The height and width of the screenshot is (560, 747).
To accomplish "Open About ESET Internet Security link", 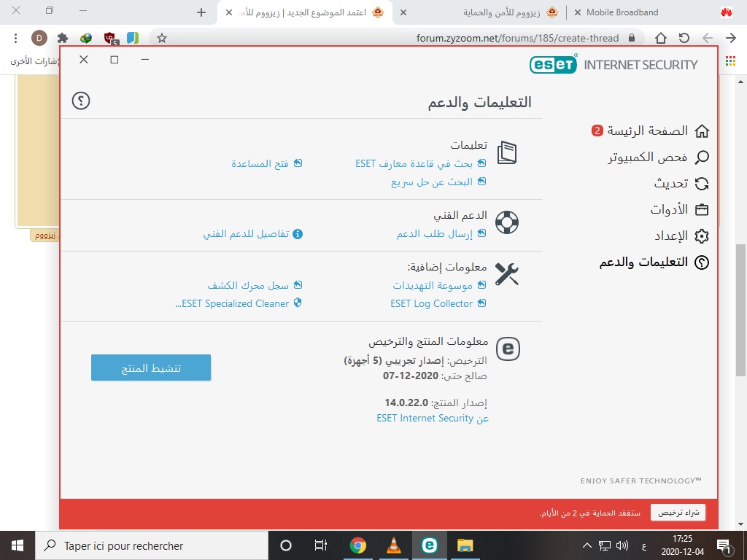I will point(433,418).
